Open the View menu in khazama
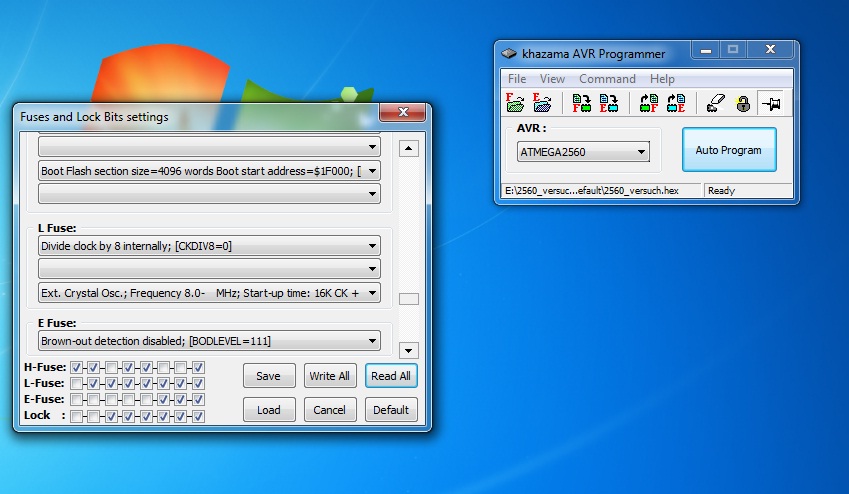The height and width of the screenshot is (494, 849). coord(552,79)
